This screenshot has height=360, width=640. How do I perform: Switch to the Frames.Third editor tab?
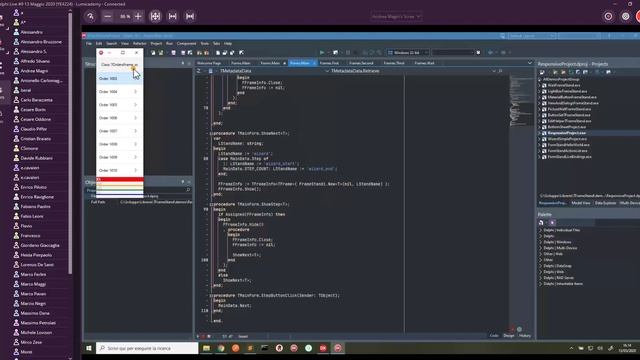[394, 63]
